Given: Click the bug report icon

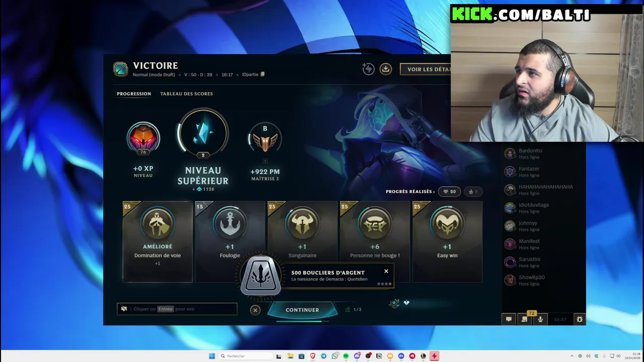Looking at the screenshot, I should [580, 319].
